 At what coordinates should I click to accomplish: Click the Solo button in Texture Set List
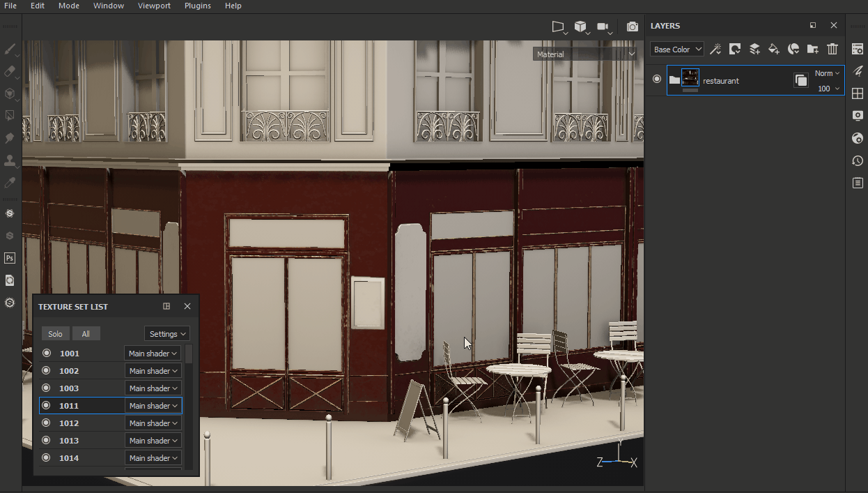point(55,334)
